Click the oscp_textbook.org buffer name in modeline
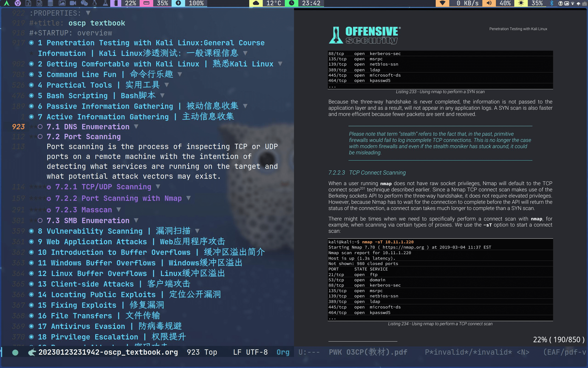Screen dimensions: 588x368 point(108,352)
